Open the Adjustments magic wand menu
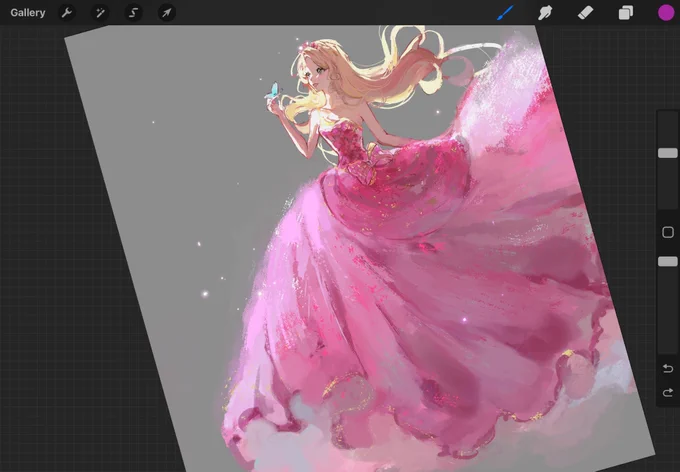The width and height of the screenshot is (680, 472). 100,13
